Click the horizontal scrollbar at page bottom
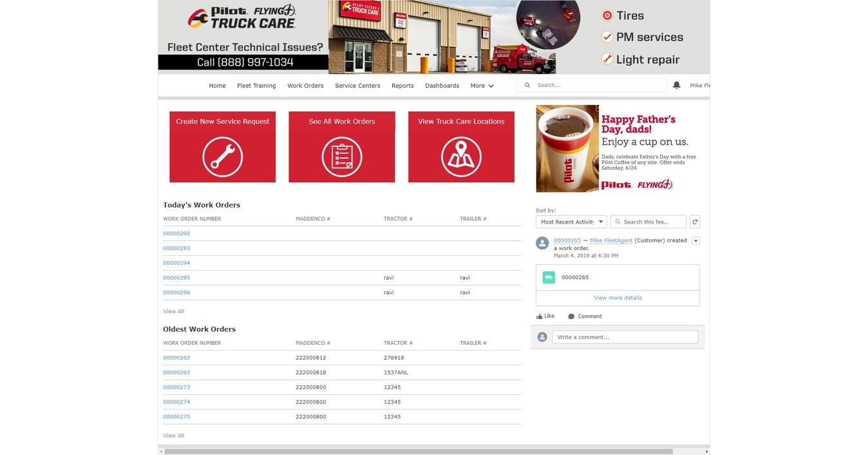The height and width of the screenshot is (455, 868). pyautogui.click(x=419, y=451)
